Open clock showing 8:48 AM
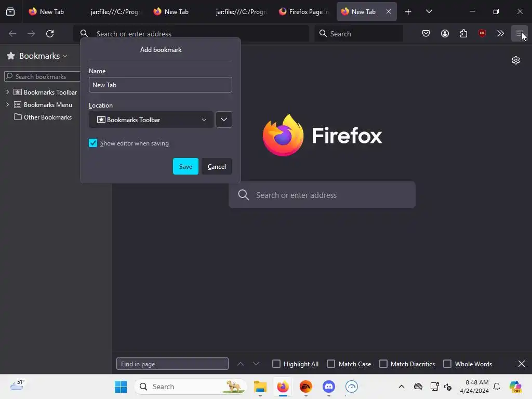Viewport: 532px width, 399px height. click(x=474, y=387)
